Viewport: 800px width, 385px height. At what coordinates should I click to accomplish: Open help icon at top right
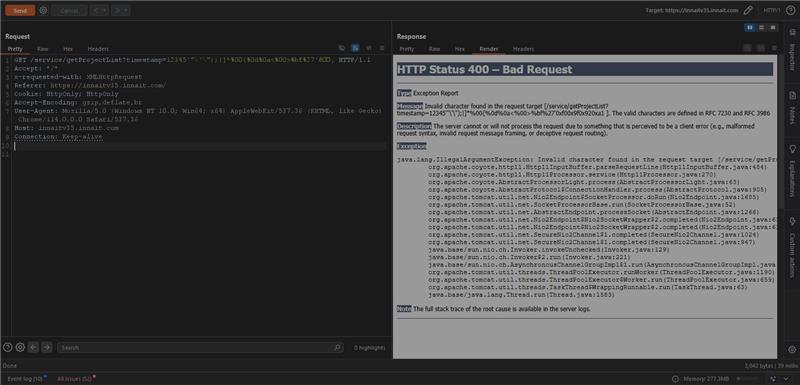[790, 10]
